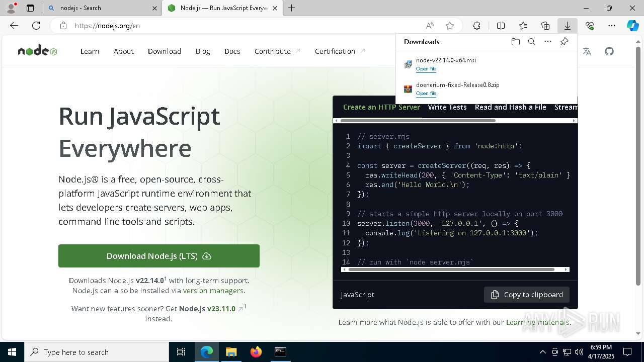Refresh the current page

click(36, 26)
